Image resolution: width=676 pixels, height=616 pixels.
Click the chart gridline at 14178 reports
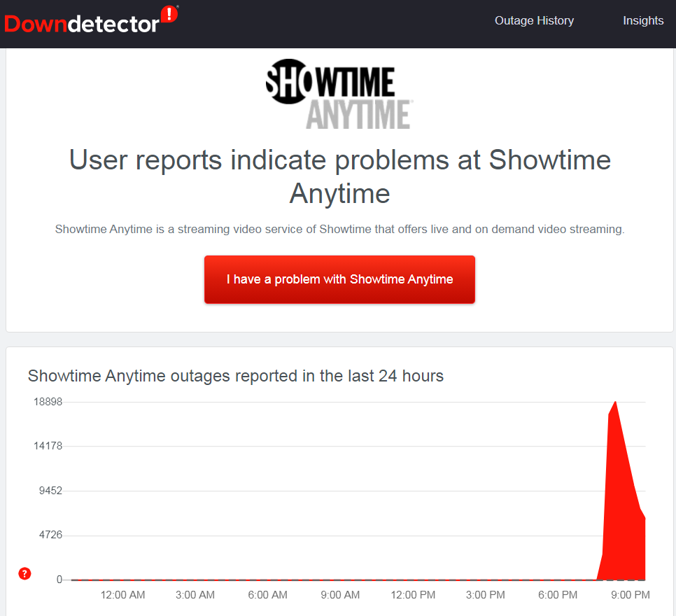[350, 446]
